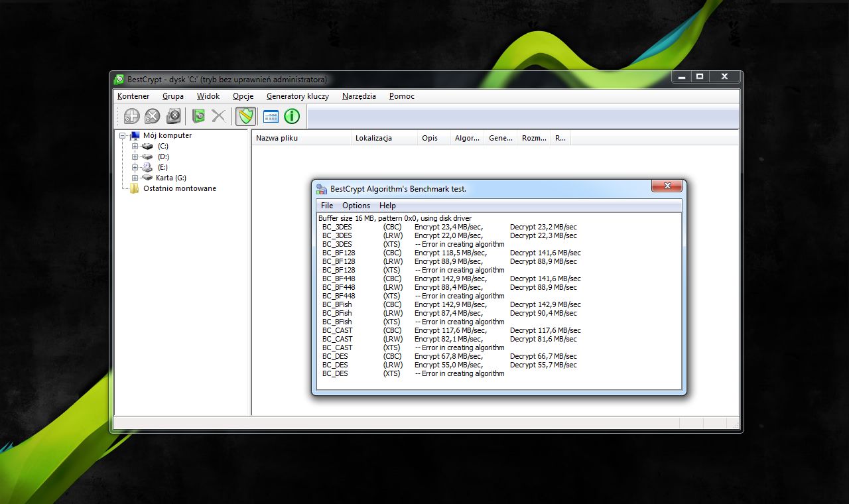Click BC_BFish (LRW) Decrypt 90,4 MB/sec value
The height and width of the screenshot is (504, 849).
(543, 313)
